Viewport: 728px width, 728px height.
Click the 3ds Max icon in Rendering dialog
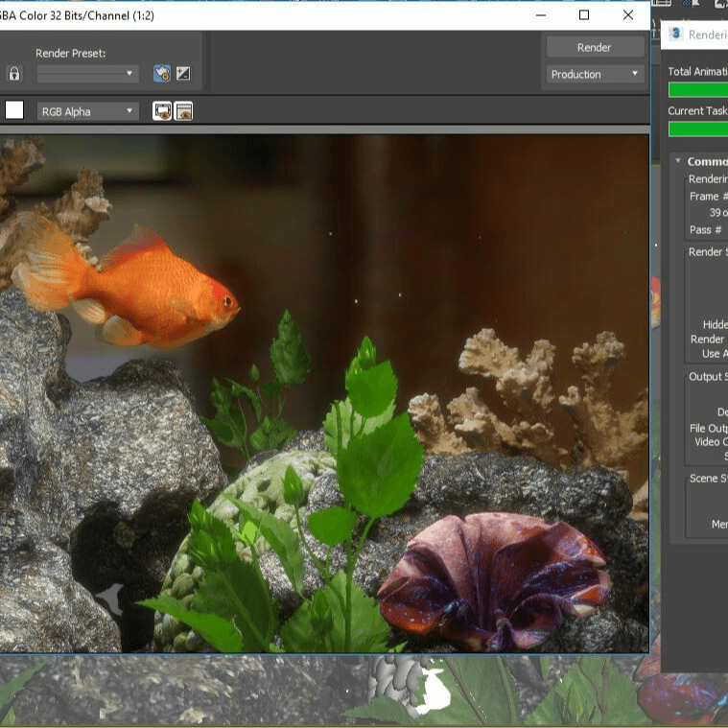tap(676, 35)
